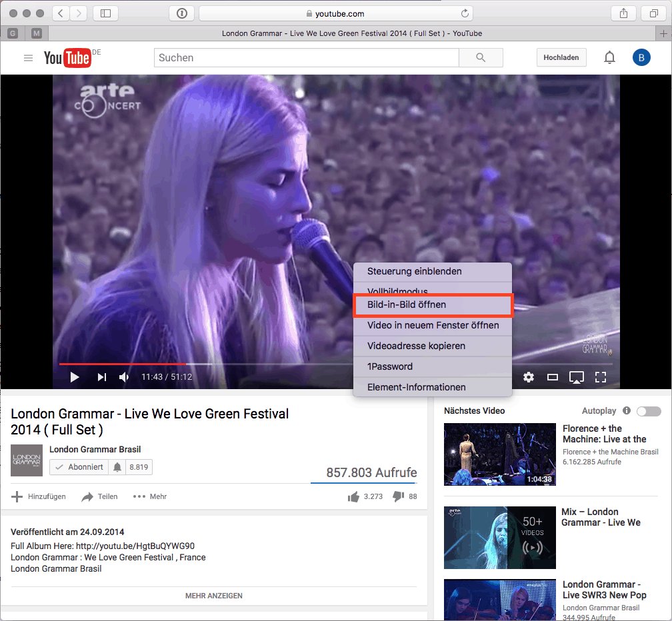
Task: Click the search magnifier button
Action: pyautogui.click(x=481, y=58)
